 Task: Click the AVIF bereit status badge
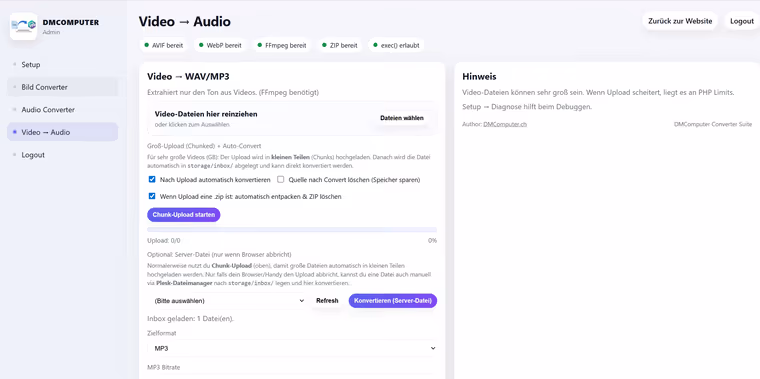[164, 46]
